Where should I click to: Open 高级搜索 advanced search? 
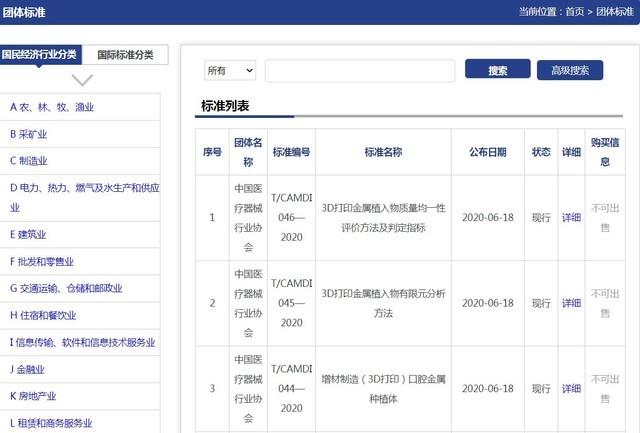570,70
